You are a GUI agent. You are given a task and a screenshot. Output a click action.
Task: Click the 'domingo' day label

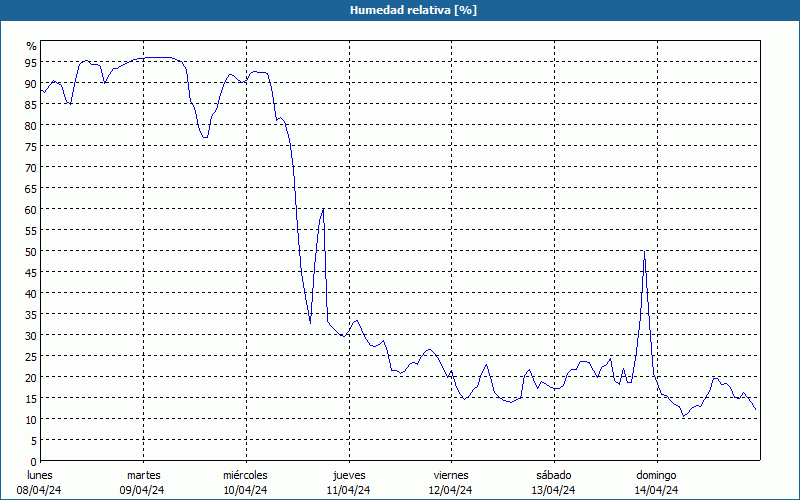click(x=656, y=475)
